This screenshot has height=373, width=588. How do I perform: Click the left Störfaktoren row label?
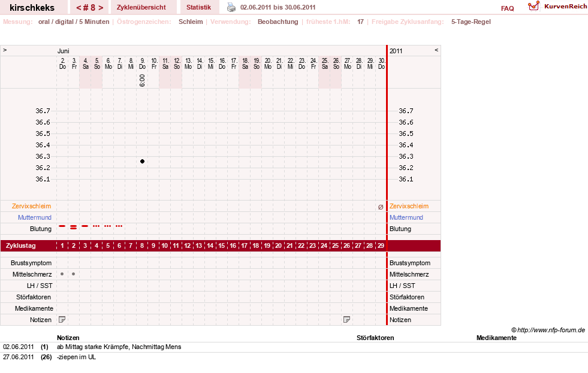pos(34,297)
